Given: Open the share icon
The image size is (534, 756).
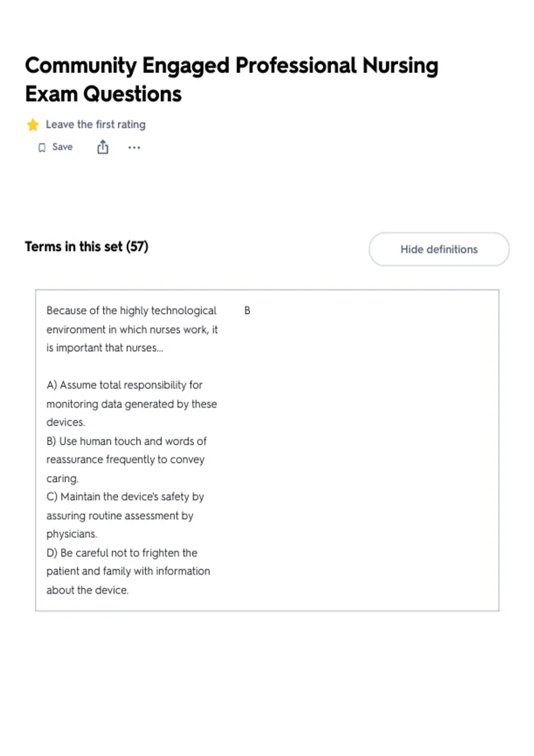Looking at the screenshot, I should tap(103, 147).
